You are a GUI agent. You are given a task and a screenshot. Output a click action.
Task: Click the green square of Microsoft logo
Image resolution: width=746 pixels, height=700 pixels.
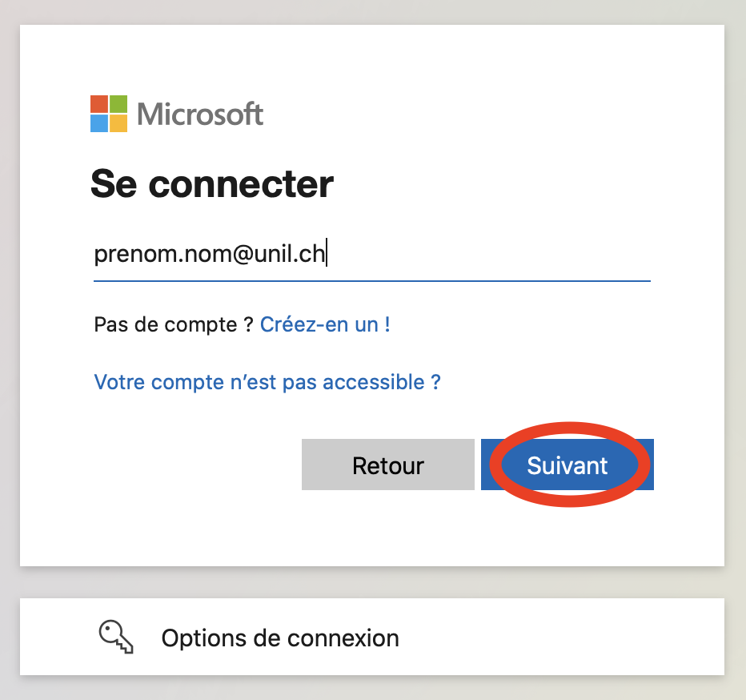tap(118, 104)
